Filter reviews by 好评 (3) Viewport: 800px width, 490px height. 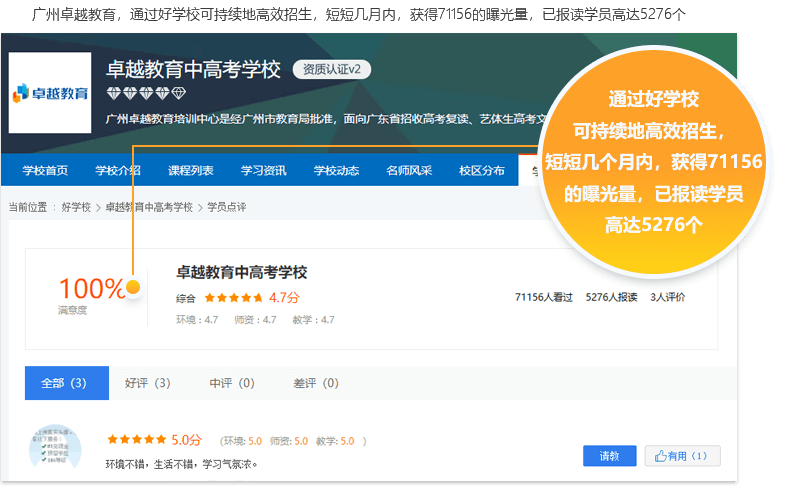(x=147, y=383)
